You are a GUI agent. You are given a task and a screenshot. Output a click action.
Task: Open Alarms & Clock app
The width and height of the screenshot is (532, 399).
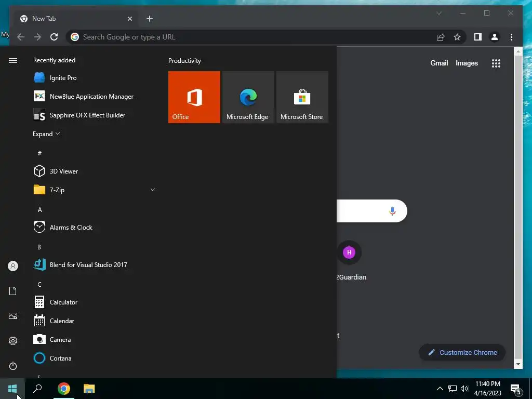pyautogui.click(x=95, y=227)
